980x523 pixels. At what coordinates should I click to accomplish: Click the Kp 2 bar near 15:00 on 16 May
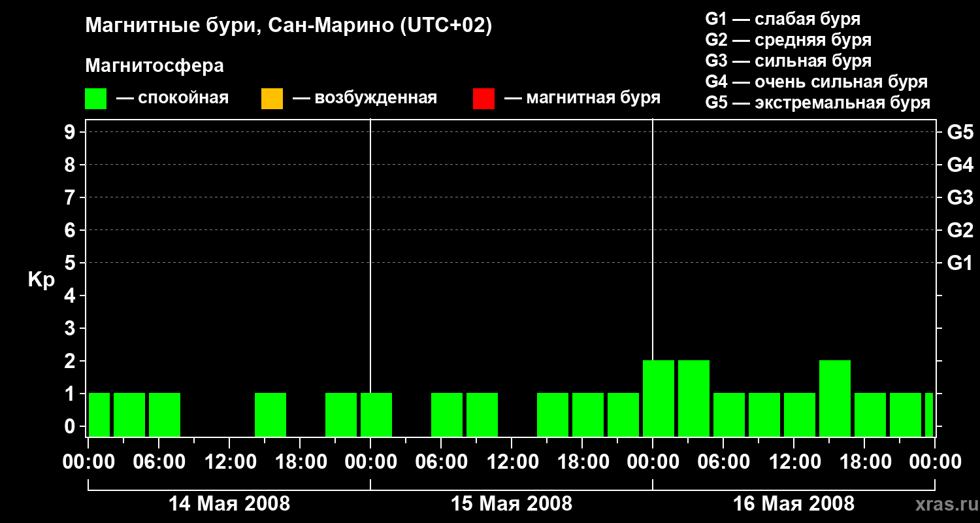tap(835, 398)
